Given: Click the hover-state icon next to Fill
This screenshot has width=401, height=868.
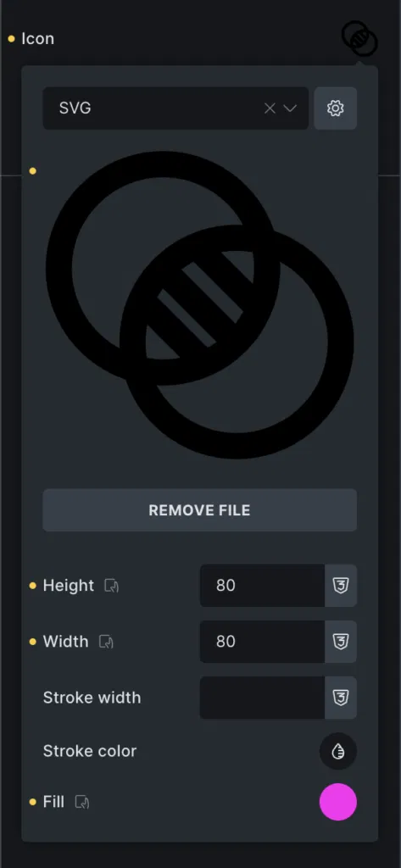Looking at the screenshot, I should pyautogui.click(x=82, y=802).
